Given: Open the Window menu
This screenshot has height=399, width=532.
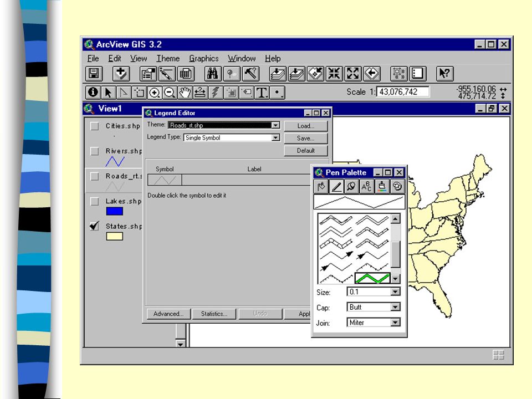Looking at the screenshot, I should [x=242, y=58].
